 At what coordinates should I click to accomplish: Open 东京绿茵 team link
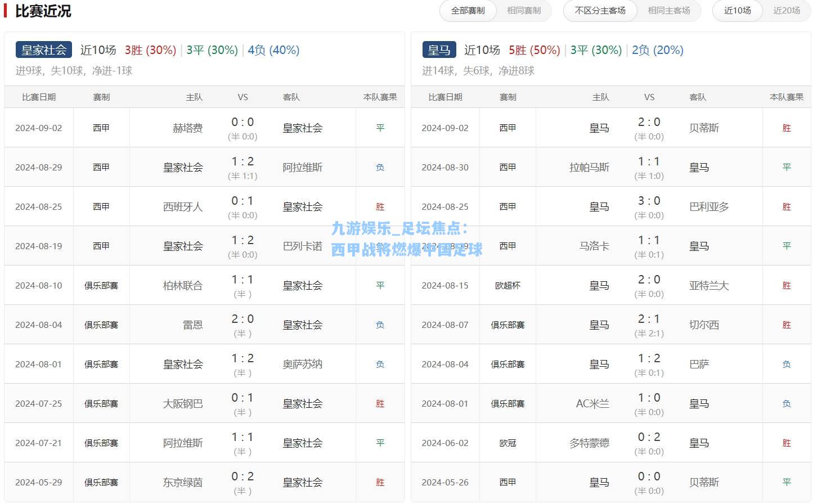point(182,483)
